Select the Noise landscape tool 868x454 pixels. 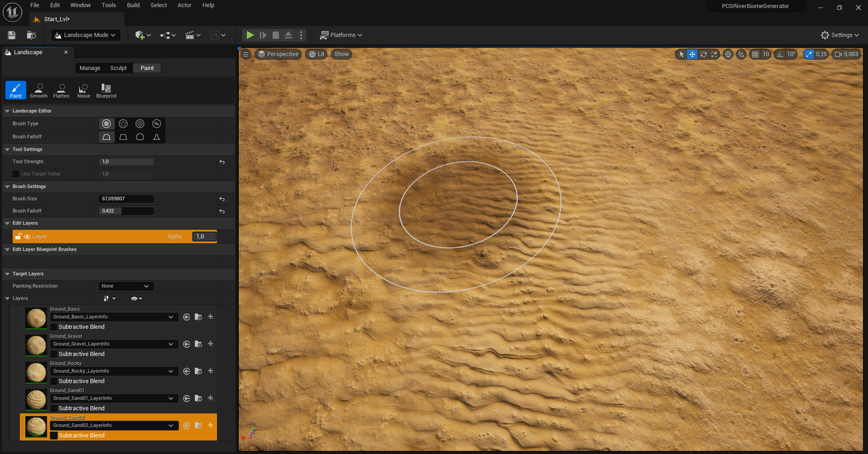pos(83,90)
